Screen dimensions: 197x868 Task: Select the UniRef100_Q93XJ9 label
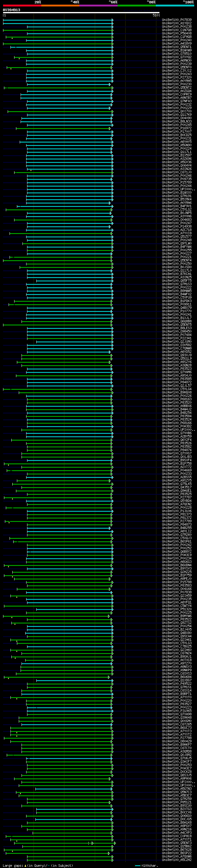pos(177,355)
